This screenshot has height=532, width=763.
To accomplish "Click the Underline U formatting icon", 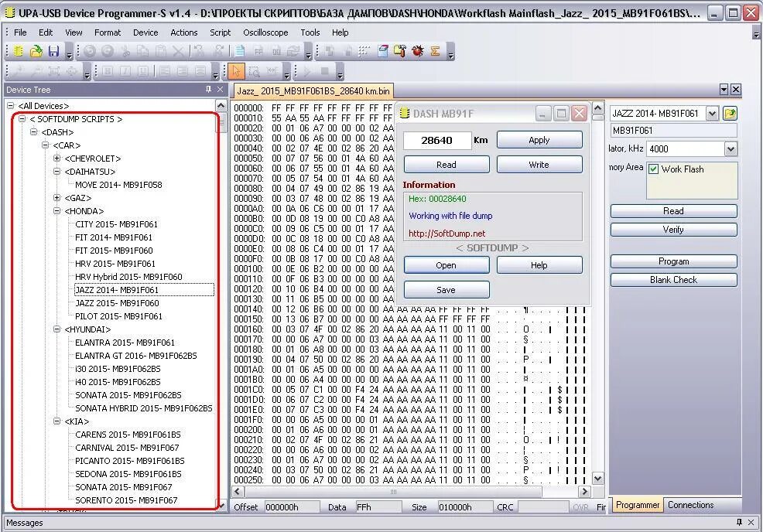I will tap(142, 71).
